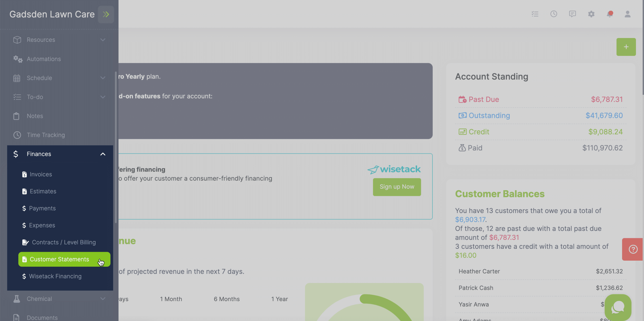Click the Contracts signature icon
644x321 pixels.
(25, 242)
